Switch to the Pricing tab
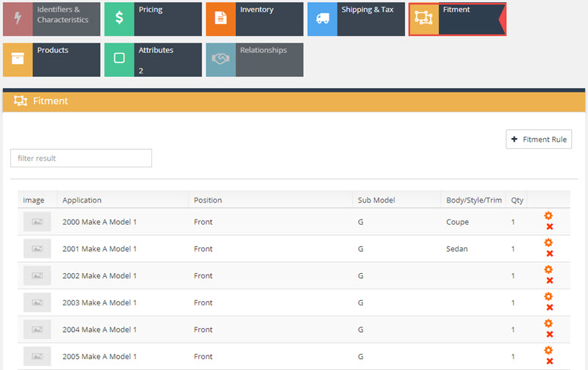588x370 pixels. pos(153,19)
